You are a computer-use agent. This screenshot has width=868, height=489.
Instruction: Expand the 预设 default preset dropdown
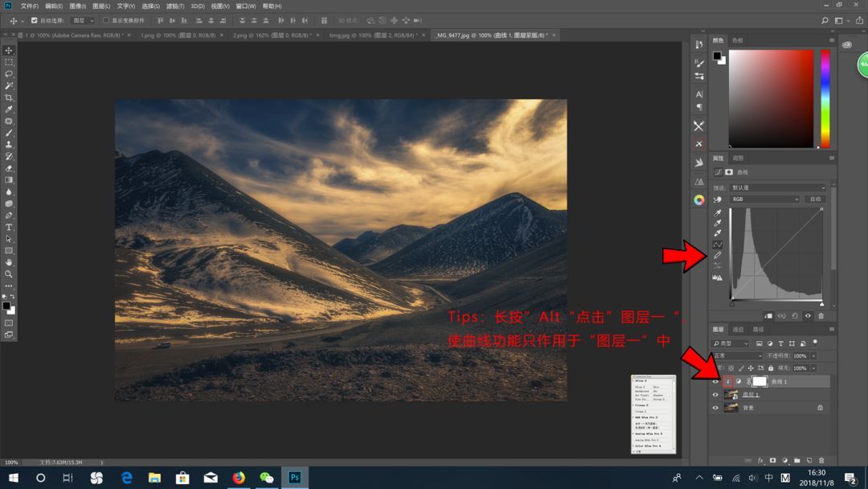[x=776, y=187]
